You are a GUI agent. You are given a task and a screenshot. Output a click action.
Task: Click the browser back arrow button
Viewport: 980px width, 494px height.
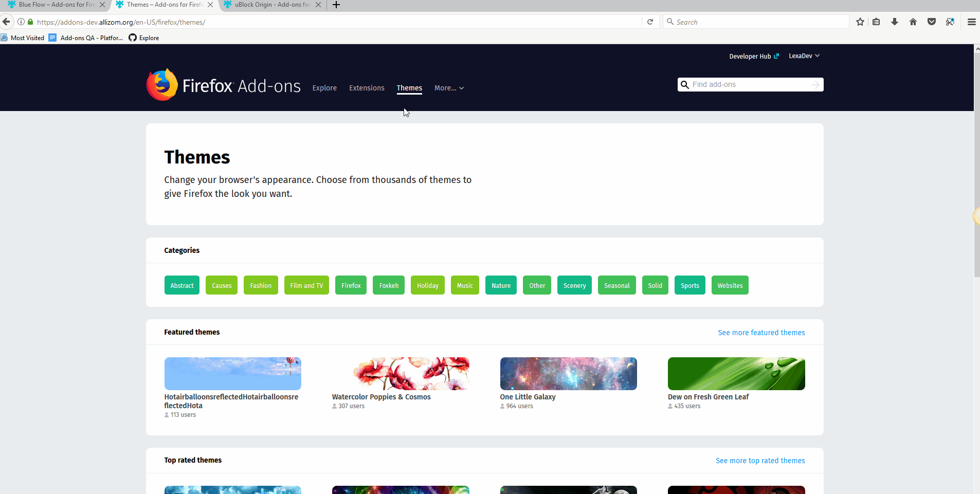(x=6, y=22)
